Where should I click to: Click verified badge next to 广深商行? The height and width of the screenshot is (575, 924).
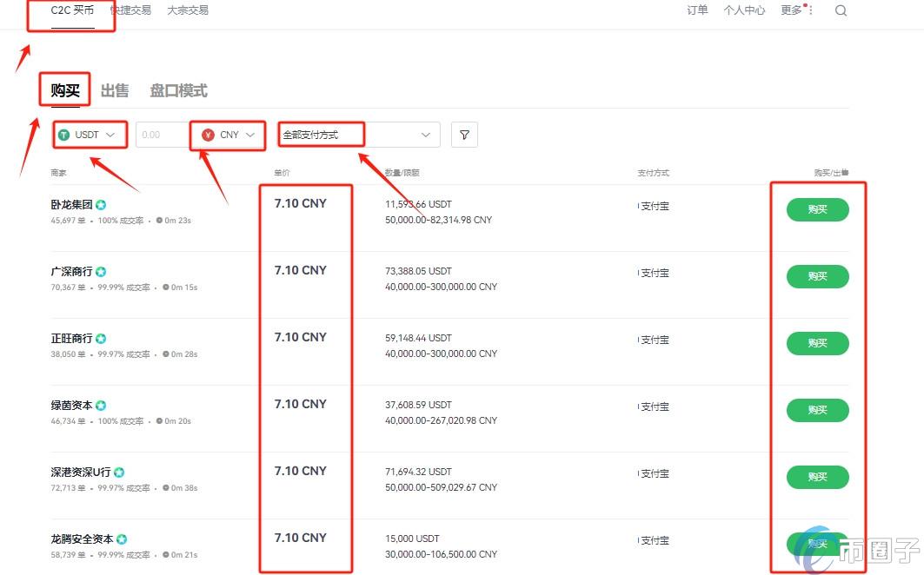[x=101, y=272]
